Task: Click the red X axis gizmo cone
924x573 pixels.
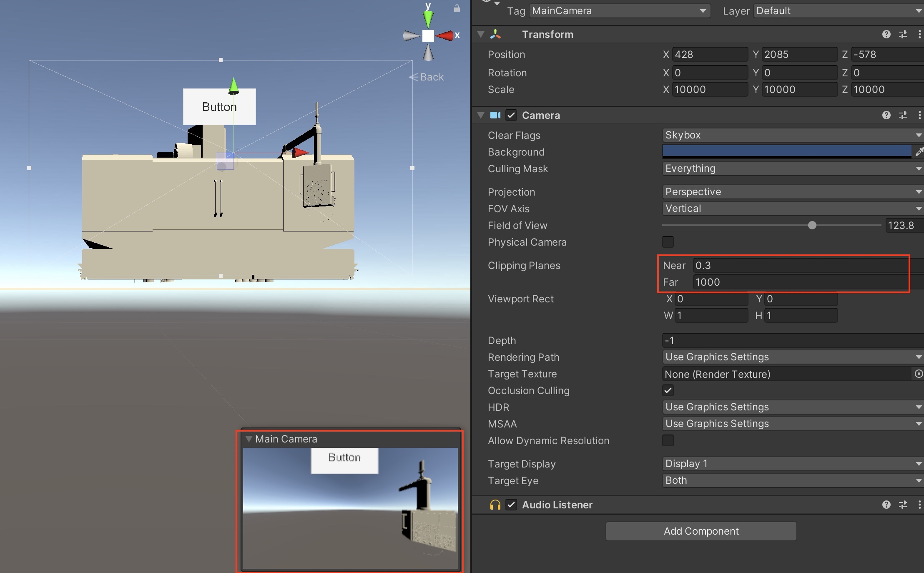Action: pyautogui.click(x=444, y=36)
